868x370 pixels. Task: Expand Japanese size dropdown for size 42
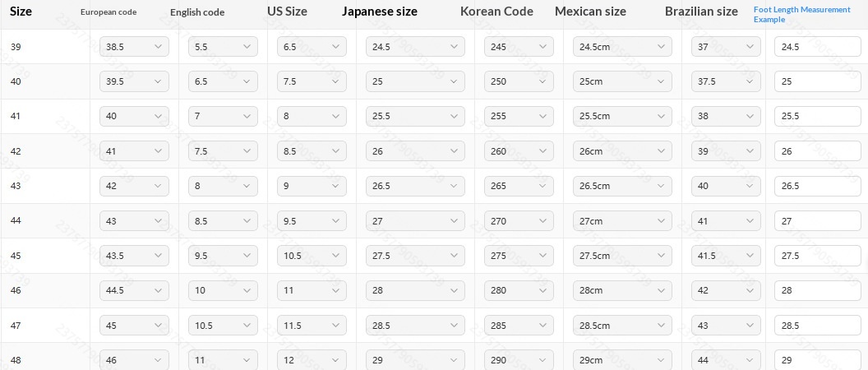[415, 151]
